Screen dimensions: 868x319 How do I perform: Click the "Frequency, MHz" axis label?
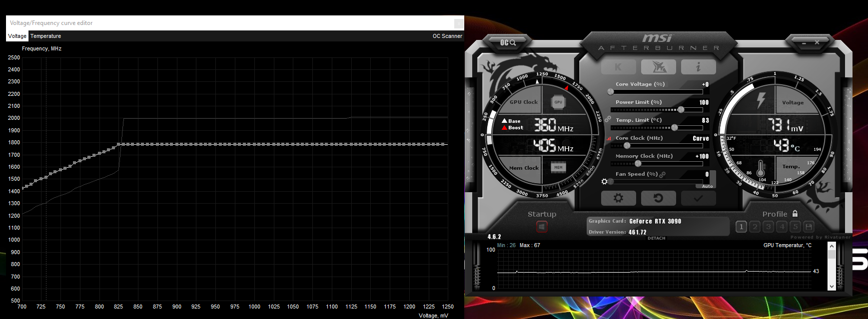point(41,48)
